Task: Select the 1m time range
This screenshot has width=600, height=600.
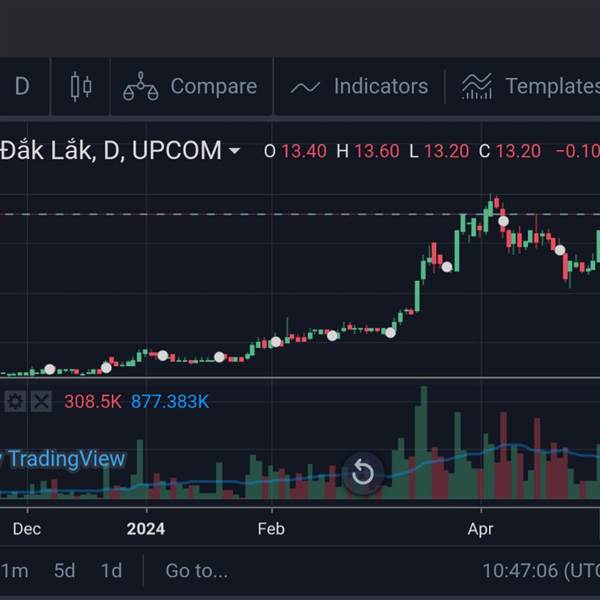Action: click(15, 571)
